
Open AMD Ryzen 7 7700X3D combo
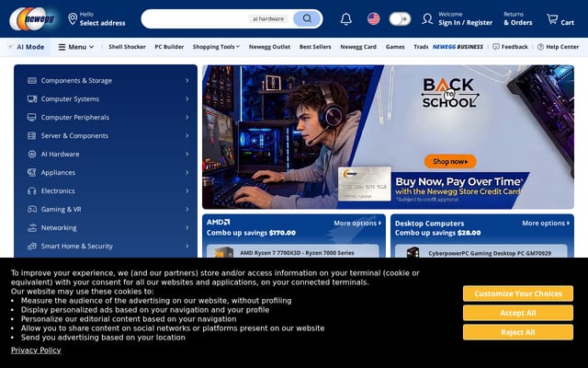pyautogui.click(x=293, y=251)
